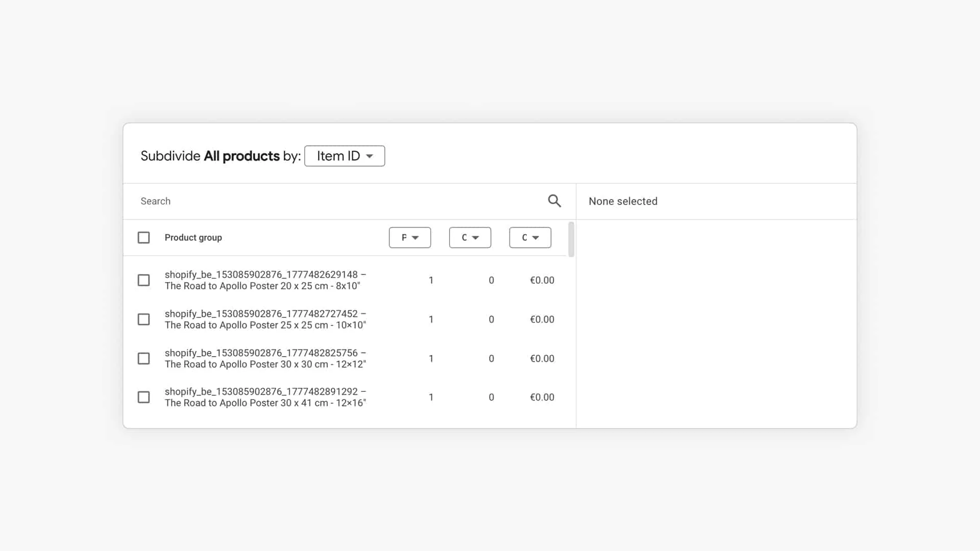
Task: Click the All products heading text
Action: click(x=241, y=156)
